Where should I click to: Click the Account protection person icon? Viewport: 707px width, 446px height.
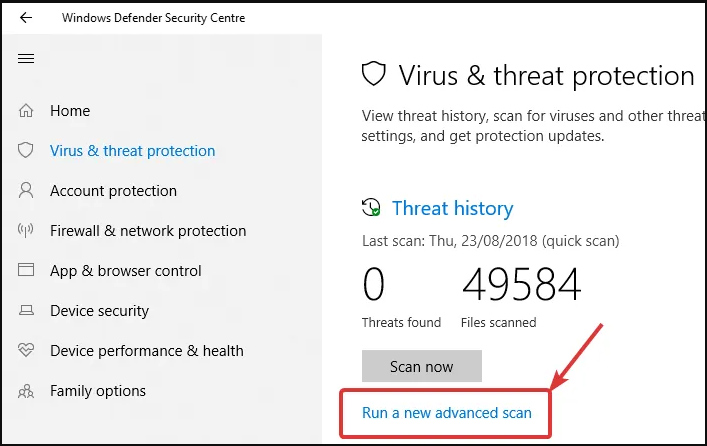pyautogui.click(x=26, y=190)
